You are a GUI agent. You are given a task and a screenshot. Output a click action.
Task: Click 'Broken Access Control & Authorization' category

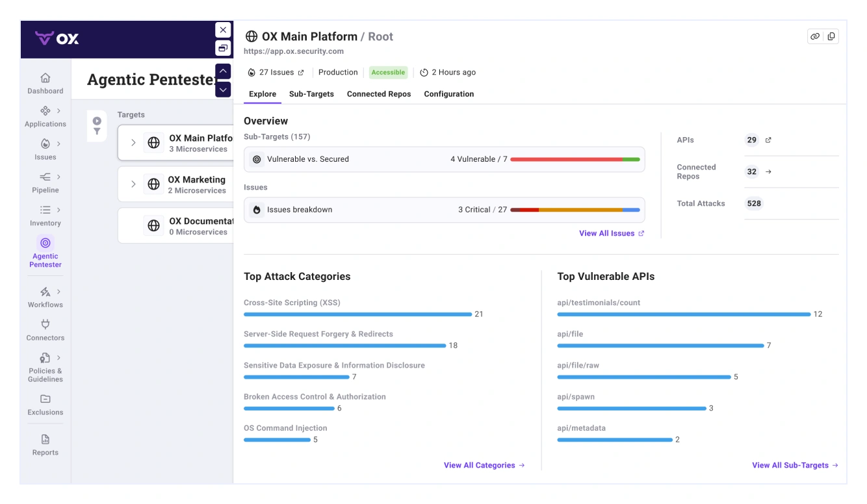point(315,397)
